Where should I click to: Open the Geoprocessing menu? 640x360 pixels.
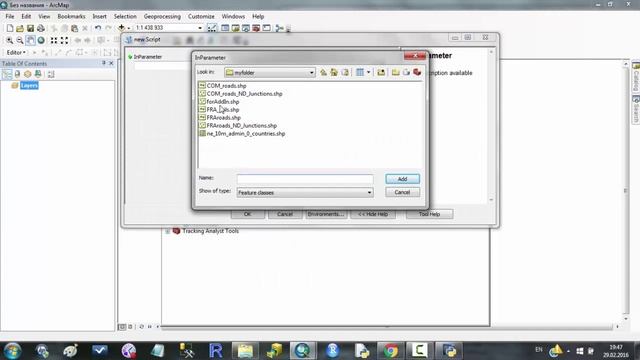[162, 16]
